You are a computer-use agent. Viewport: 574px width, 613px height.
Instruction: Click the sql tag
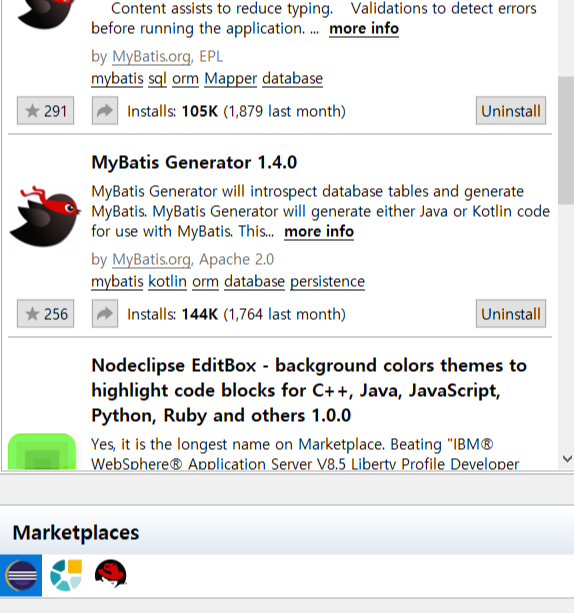(158, 79)
